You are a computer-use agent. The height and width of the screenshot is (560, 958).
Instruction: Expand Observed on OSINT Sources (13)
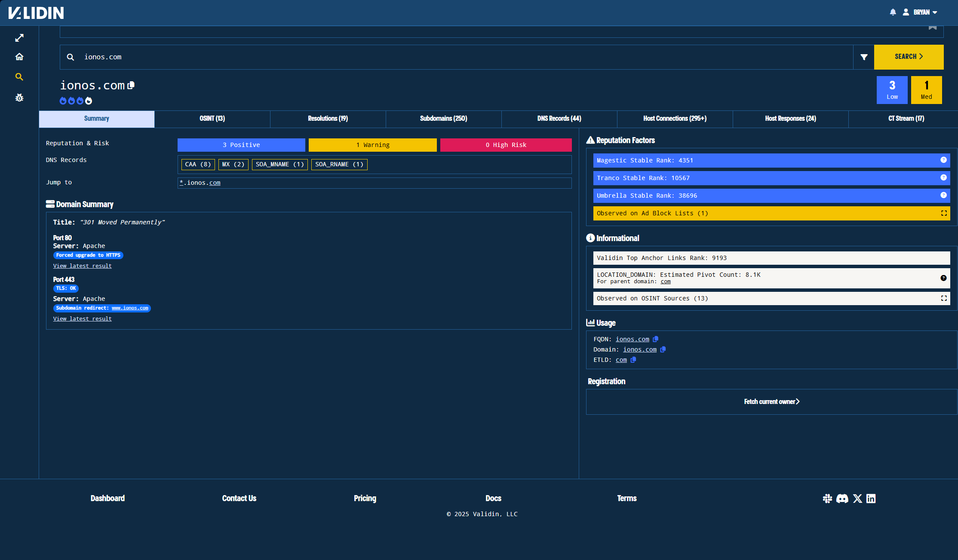tap(944, 298)
